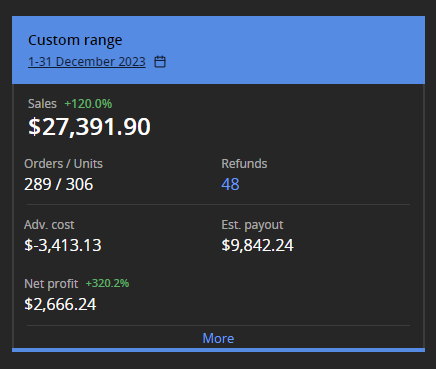This screenshot has width=436, height=369.
Task: Click the sales total $27,391.90
Action: (x=89, y=127)
